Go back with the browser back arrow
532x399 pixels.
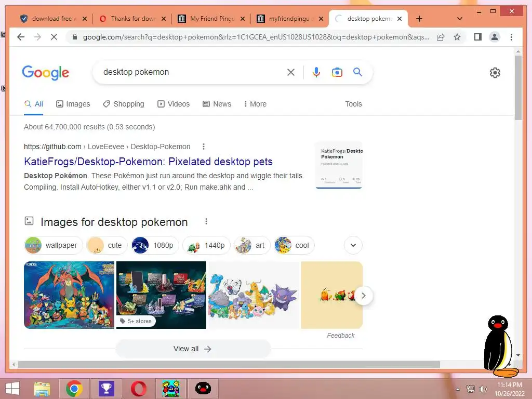(x=21, y=37)
